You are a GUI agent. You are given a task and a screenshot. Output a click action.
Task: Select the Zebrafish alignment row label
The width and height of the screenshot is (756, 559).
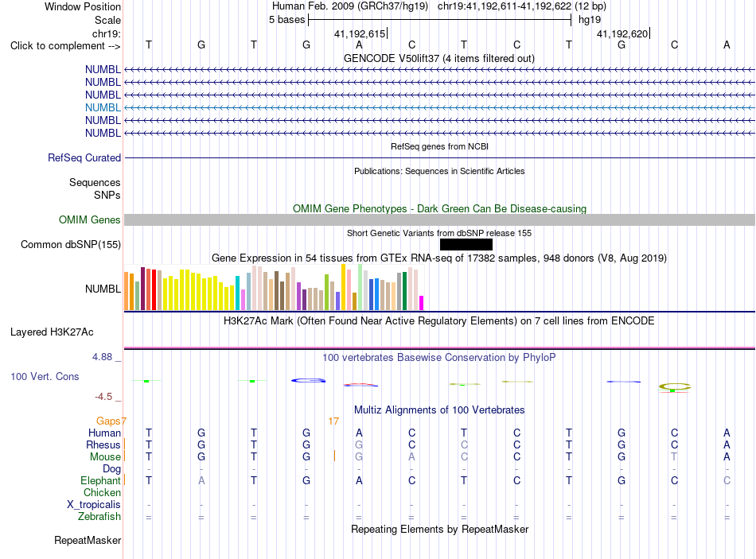coord(99,517)
